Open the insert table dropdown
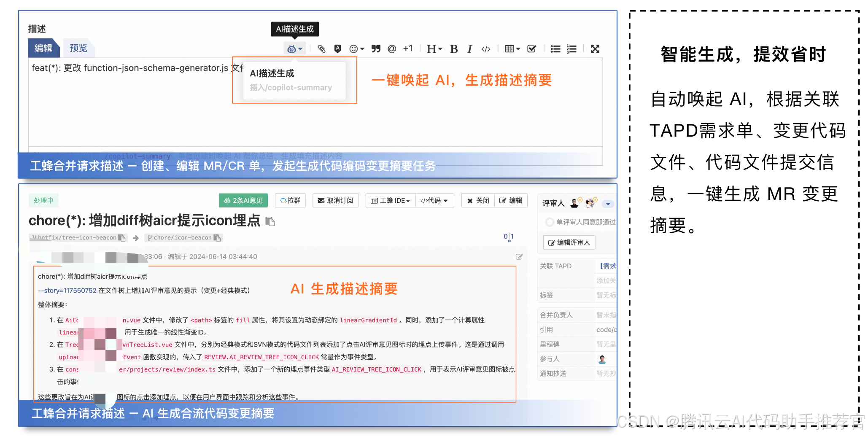The image size is (868, 436). tap(512, 49)
